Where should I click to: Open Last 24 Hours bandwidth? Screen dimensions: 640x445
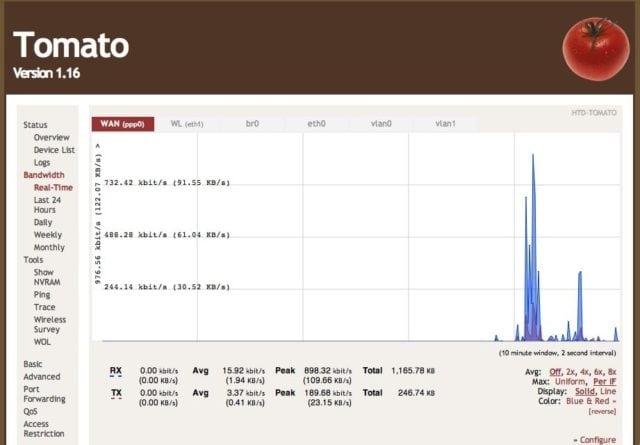tap(47, 205)
